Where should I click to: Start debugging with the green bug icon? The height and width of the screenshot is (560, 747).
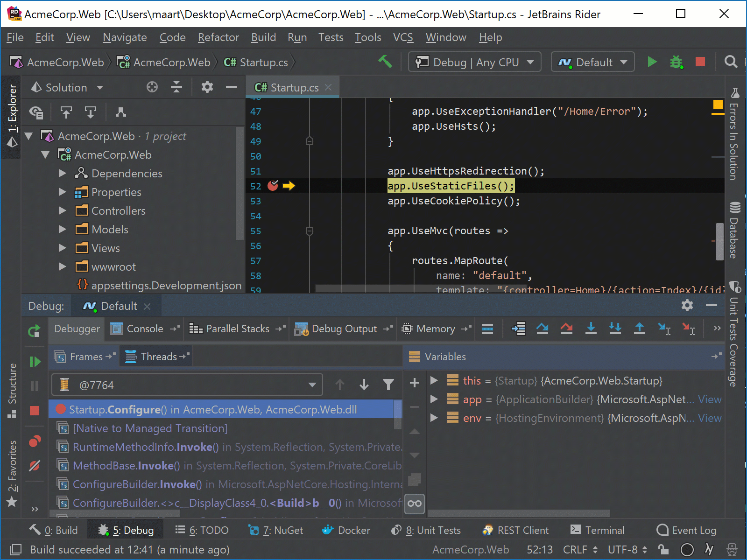pyautogui.click(x=676, y=62)
